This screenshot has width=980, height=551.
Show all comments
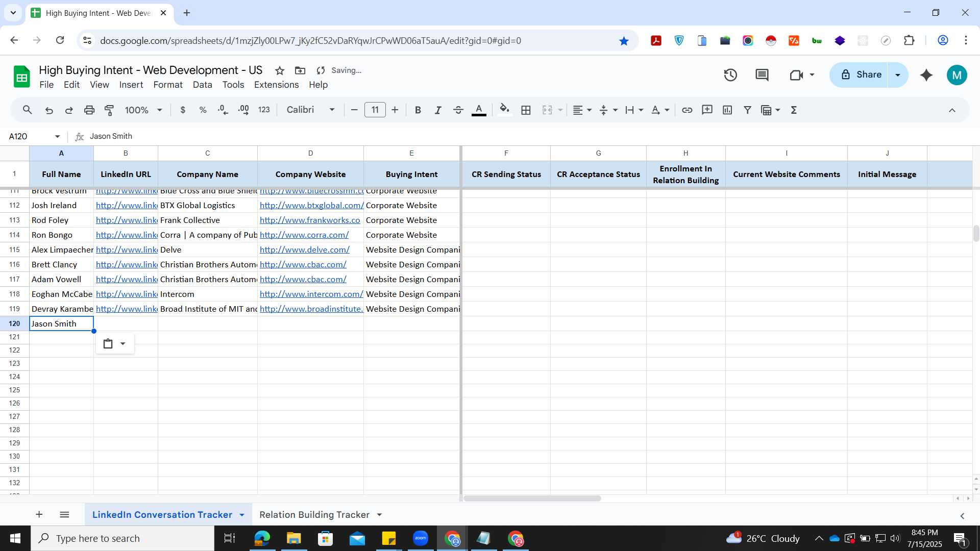pos(762,75)
